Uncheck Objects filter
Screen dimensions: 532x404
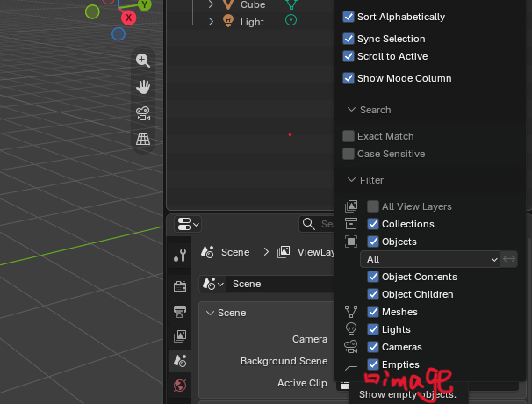tap(373, 242)
